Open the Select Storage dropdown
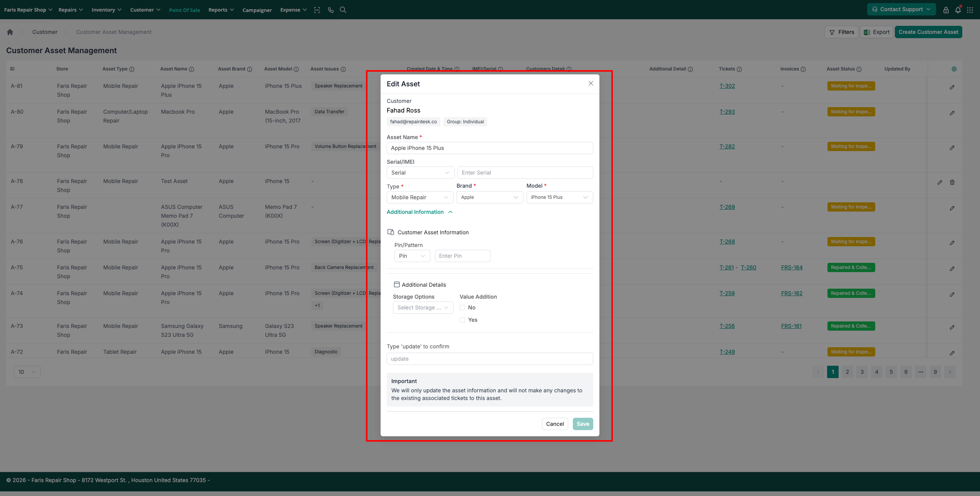 (423, 308)
